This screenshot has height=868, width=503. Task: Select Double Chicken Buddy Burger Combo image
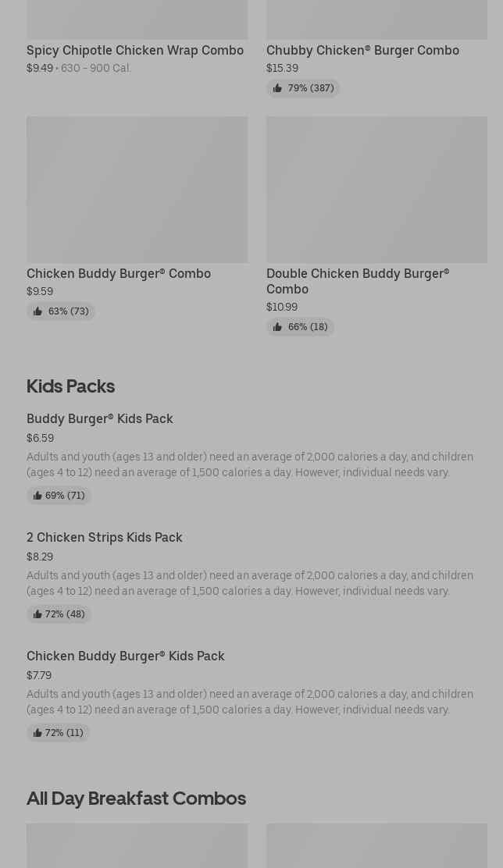[x=376, y=190]
